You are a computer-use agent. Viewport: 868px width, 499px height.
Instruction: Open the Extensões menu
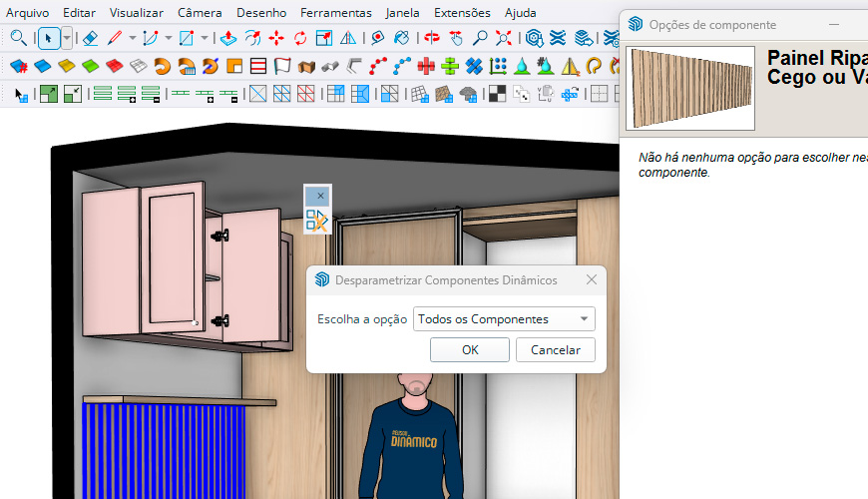[462, 13]
